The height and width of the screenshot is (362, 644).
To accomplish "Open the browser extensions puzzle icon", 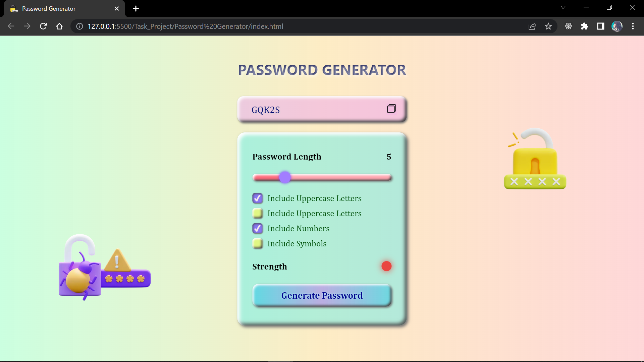I will click(585, 26).
